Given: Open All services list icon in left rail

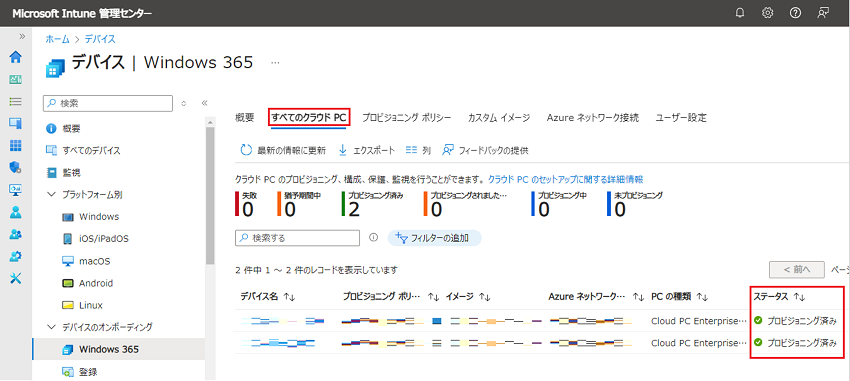Looking at the screenshot, I should coord(16,101).
